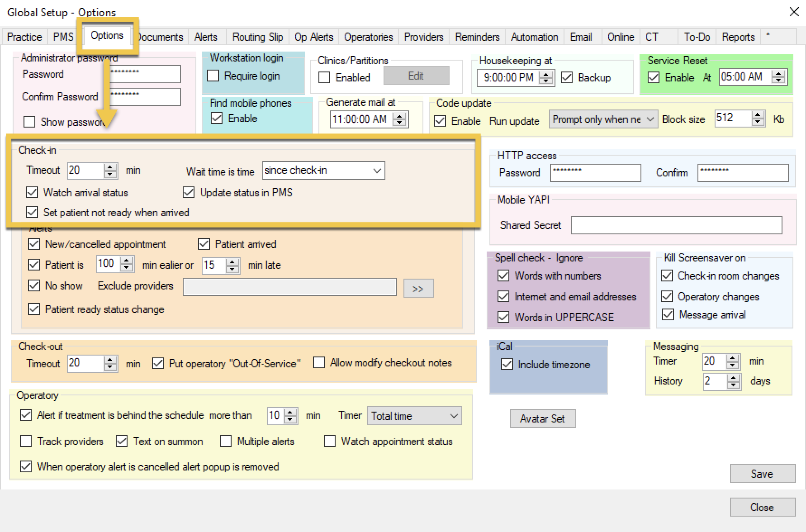The height and width of the screenshot is (532, 806).
Task: Switch to the Practice tab
Action: click(24, 37)
